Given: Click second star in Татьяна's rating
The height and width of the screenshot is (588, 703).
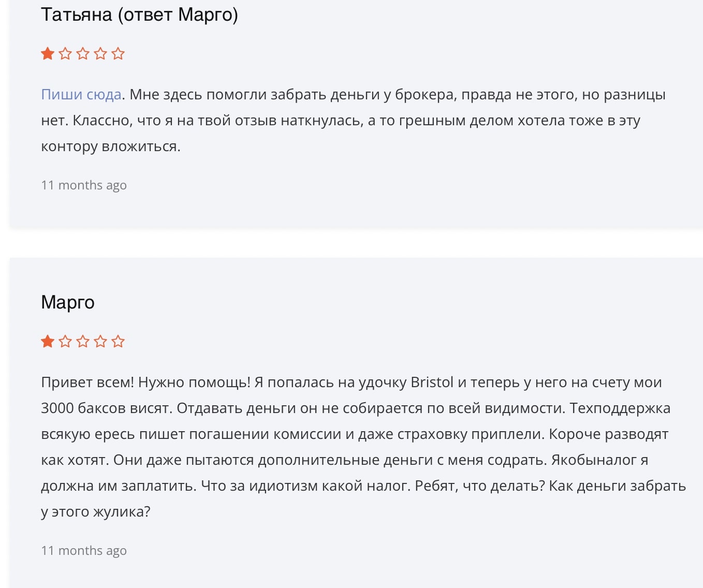Looking at the screenshot, I should click(65, 53).
